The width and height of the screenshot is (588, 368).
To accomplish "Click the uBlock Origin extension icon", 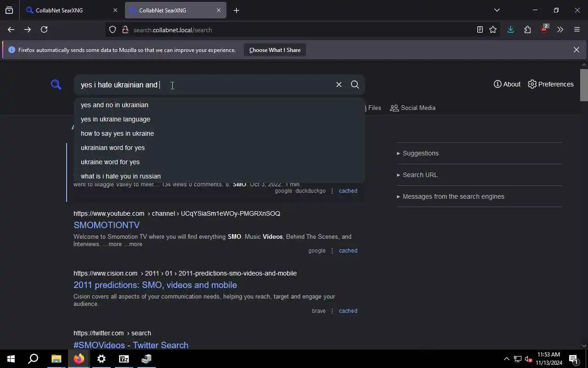I will pos(544,29).
